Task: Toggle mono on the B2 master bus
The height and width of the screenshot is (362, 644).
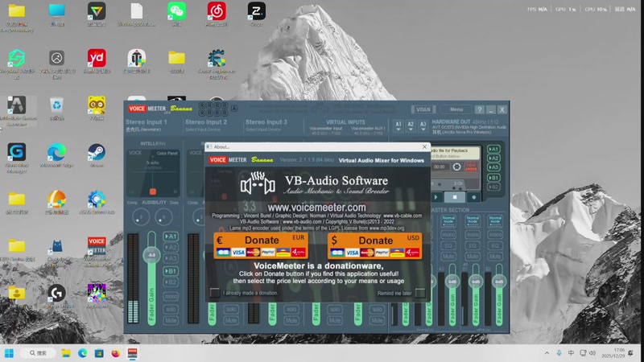Action: pyautogui.click(x=495, y=234)
